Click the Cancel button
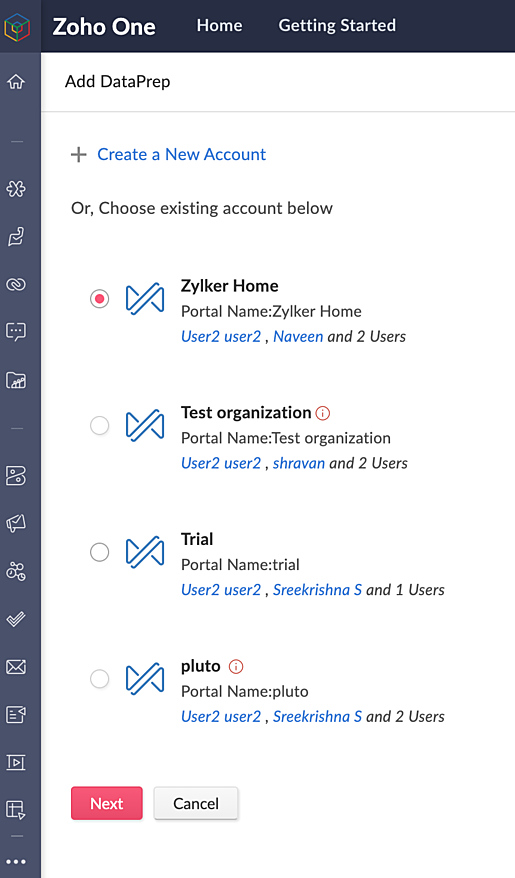 click(196, 804)
